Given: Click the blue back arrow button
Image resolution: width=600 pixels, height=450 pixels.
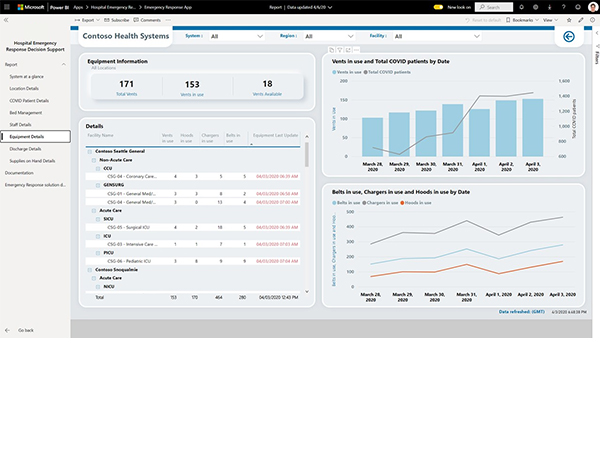Looking at the screenshot, I should pyautogui.click(x=569, y=36).
